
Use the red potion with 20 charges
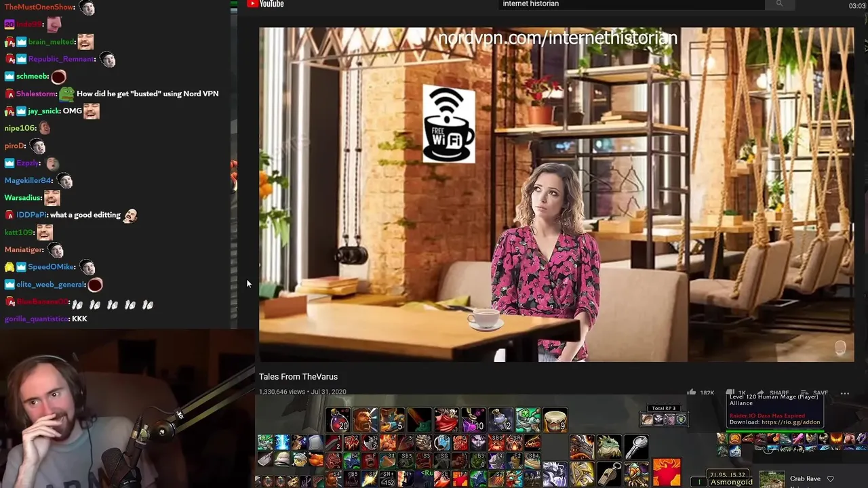click(x=338, y=420)
